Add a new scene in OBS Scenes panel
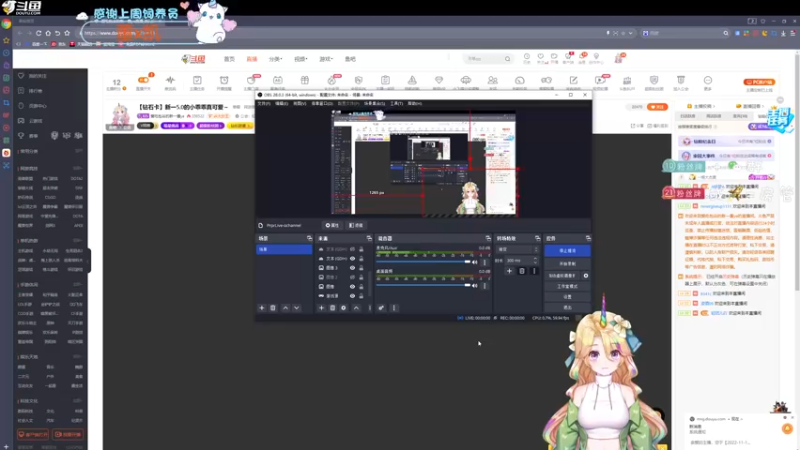Image resolution: width=800 pixels, height=450 pixels. pyautogui.click(x=262, y=308)
